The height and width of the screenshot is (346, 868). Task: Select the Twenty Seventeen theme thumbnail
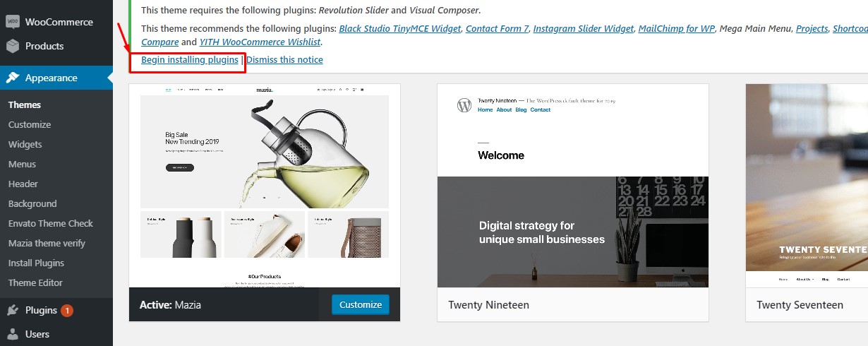[x=807, y=186]
